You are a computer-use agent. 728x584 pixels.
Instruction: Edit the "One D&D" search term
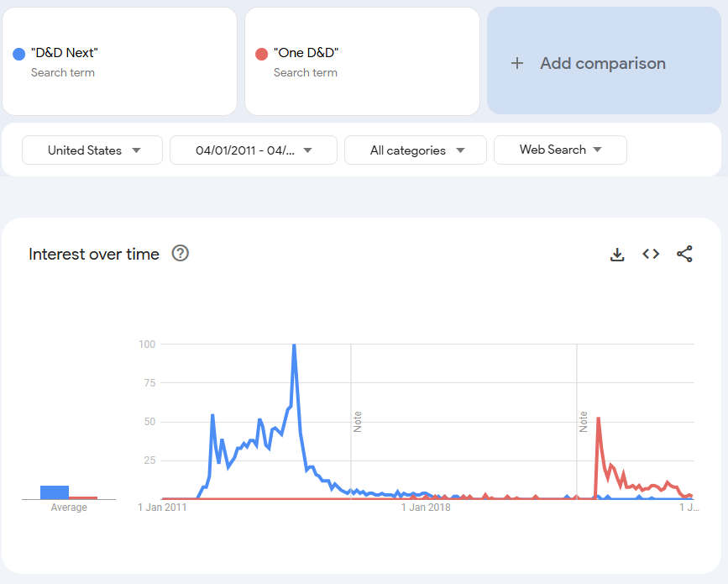306,53
